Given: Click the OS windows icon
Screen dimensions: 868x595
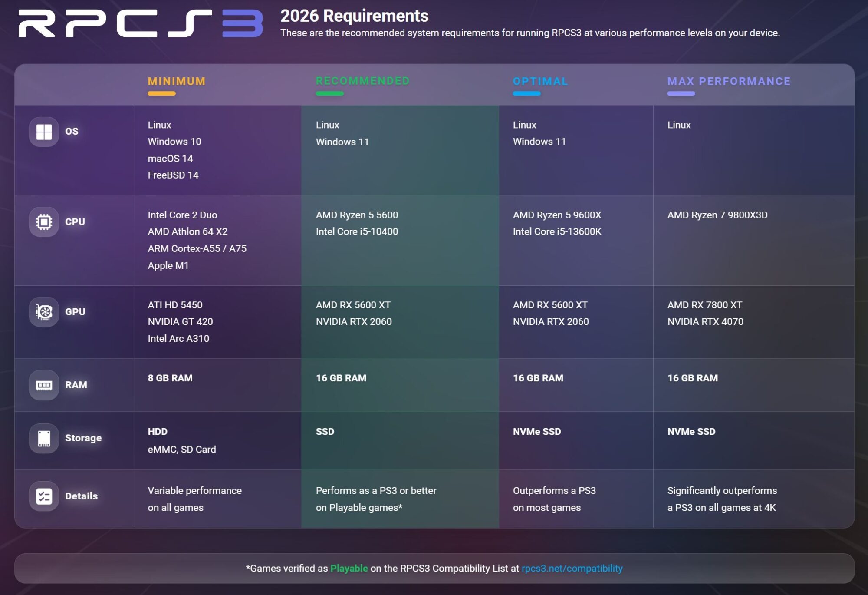Looking at the screenshot, I should (44, 132).
